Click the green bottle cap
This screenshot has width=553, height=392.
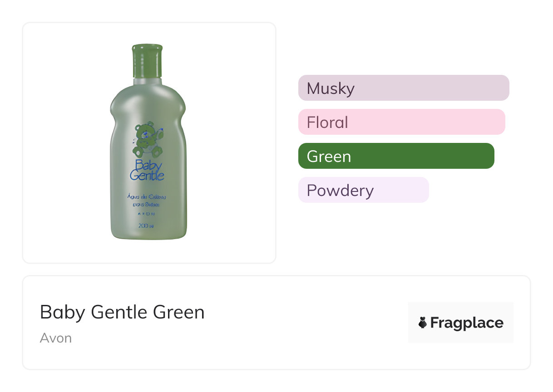[x=148, y=60]
